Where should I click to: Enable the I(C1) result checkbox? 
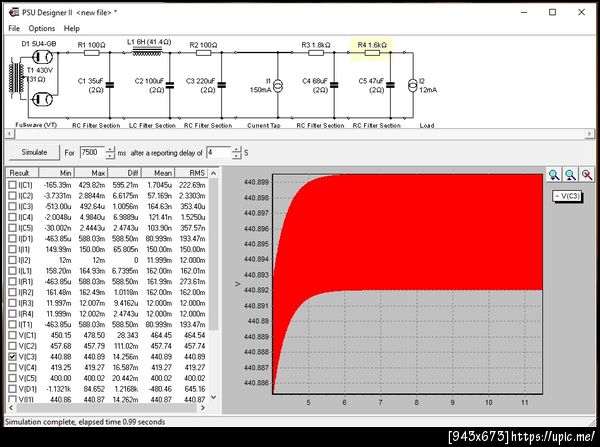click(x=13, y=185)
